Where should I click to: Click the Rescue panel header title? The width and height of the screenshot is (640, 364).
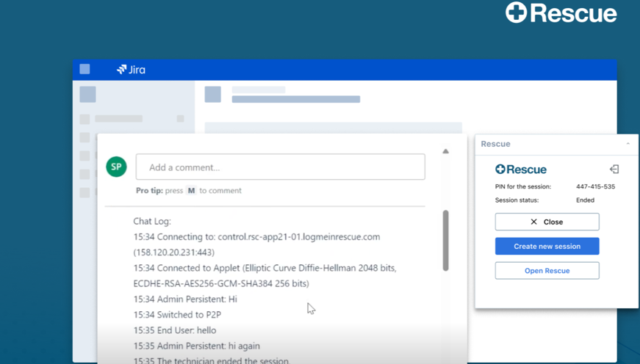[x=495, y=144]
